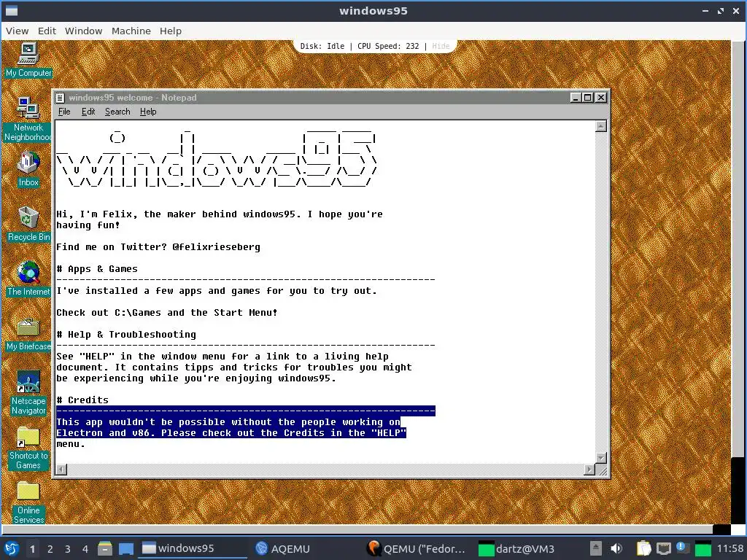Click the notification bubble tray icon
The height and width of the screenshot is (560, 747).
tap(682, 548)
